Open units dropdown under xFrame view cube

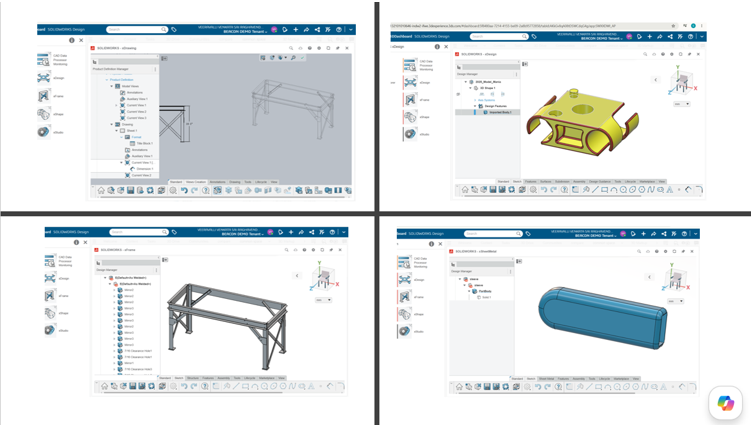[323, 300]
